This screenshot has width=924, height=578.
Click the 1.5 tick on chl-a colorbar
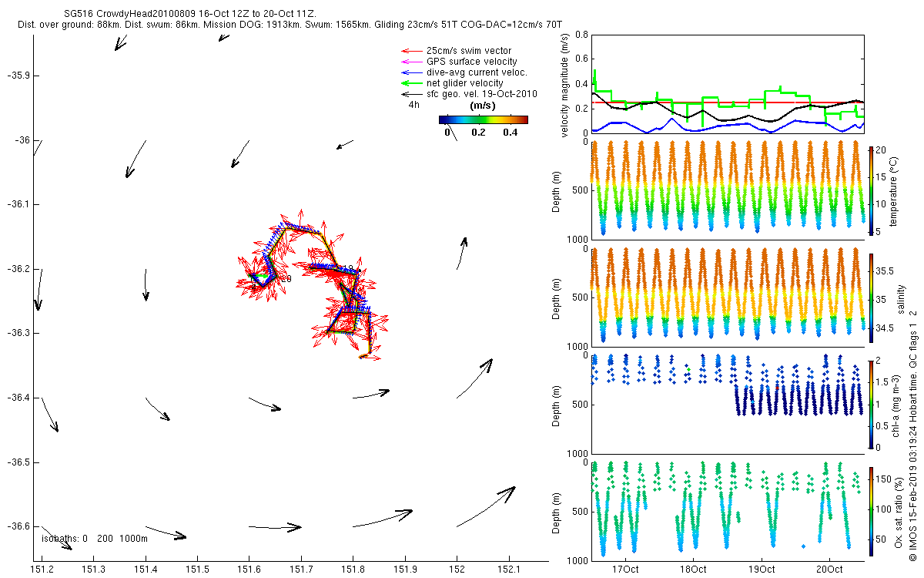[x=882, y=382]
